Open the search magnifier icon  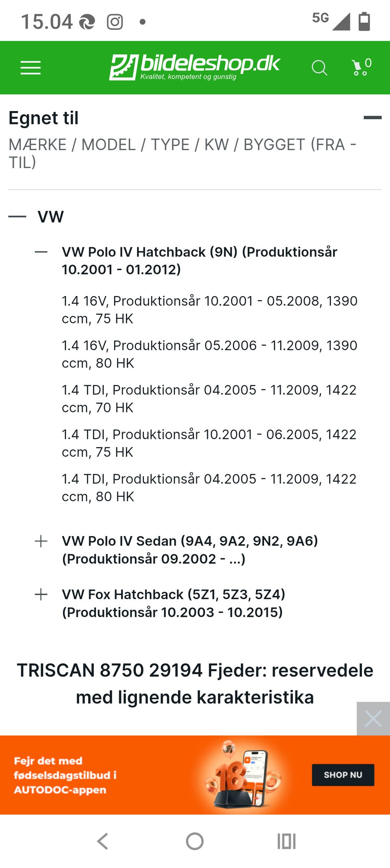tap(319, 68)
